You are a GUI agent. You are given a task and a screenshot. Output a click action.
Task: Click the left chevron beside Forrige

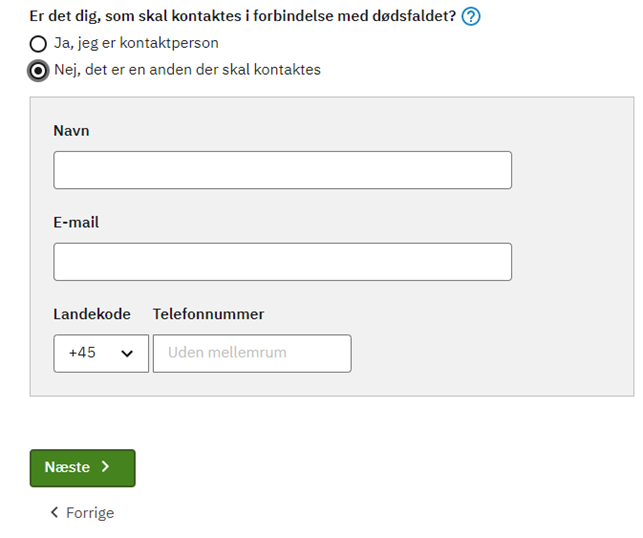(54, 512)
